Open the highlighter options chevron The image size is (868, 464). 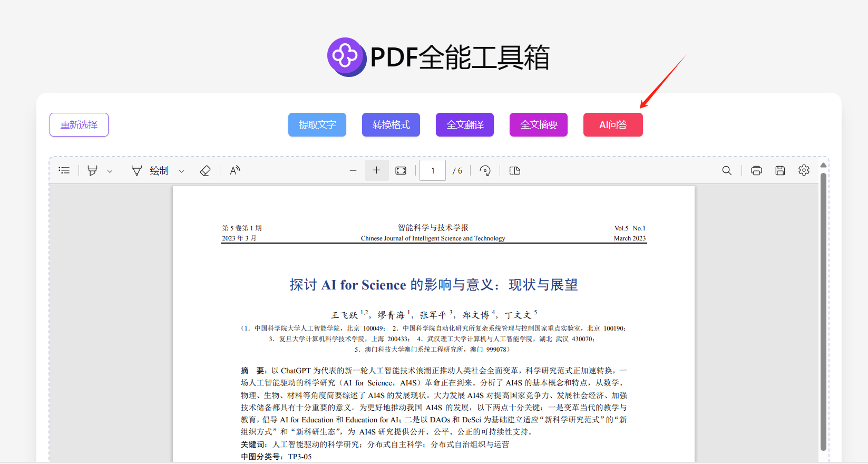coord(110,171)
